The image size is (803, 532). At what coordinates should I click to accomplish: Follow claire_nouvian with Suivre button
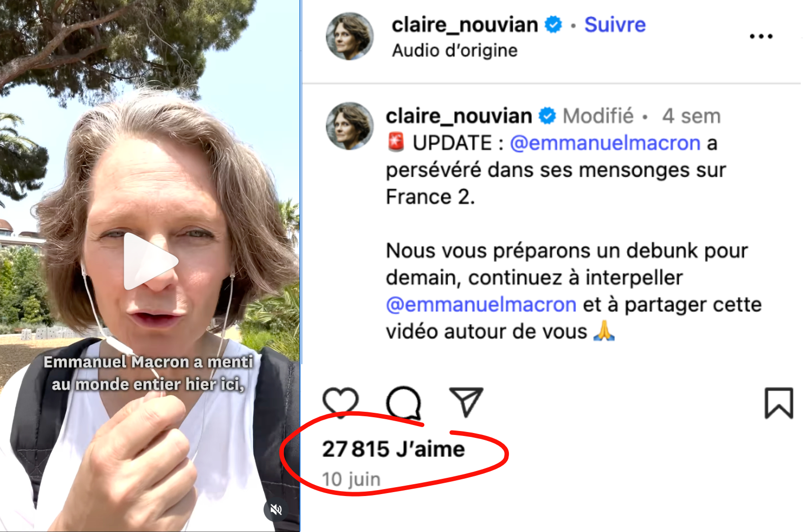tap(615, 25)
